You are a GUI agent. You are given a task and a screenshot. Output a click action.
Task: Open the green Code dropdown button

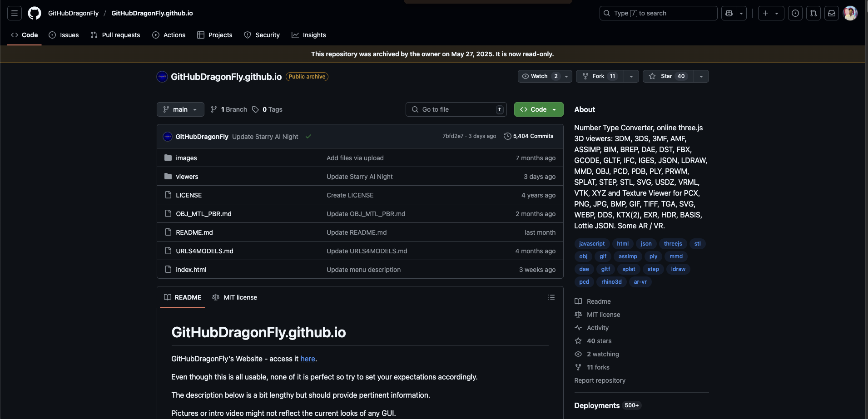539,109
